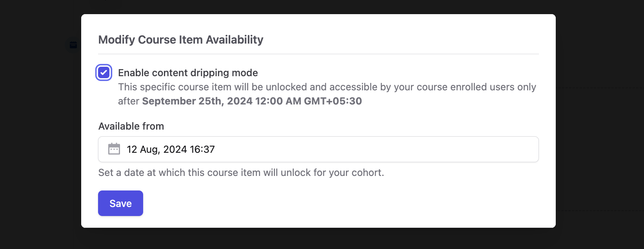Image resolution: width=644 pixels, height=249 pixels.
Task: Click the "Available from" field label
Action: tap(131, 126)
